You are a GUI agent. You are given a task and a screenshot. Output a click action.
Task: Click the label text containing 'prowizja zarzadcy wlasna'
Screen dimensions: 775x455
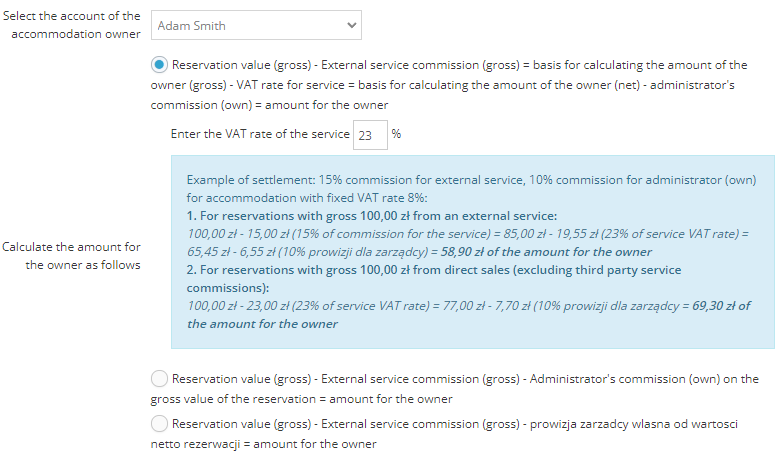[x=455, y=424]
